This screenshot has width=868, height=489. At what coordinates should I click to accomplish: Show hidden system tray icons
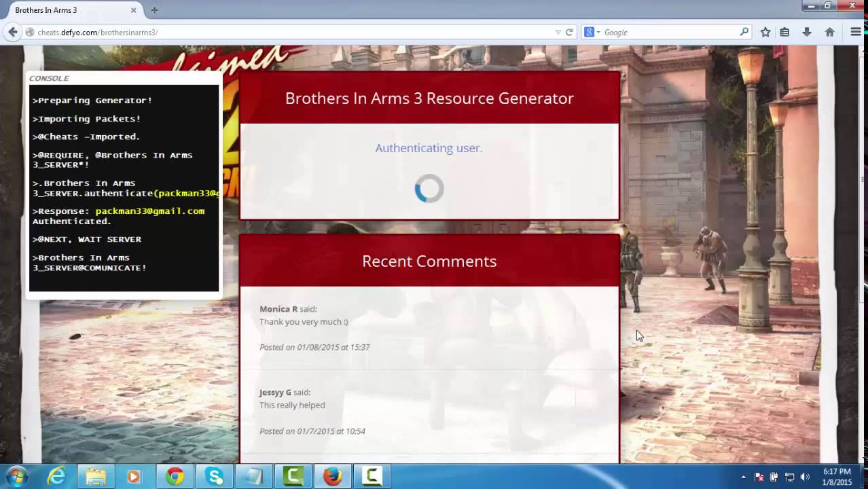point(744,477)
